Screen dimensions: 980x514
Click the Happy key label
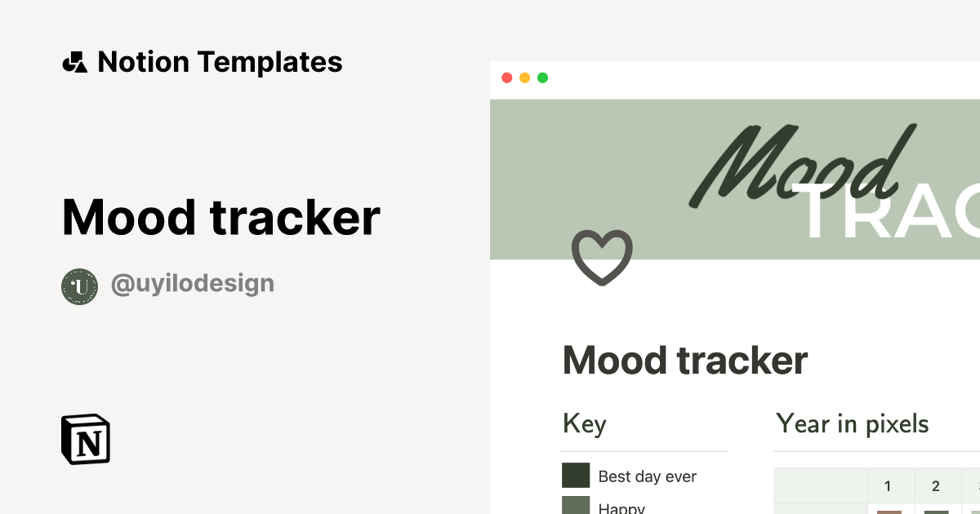(621, 507)
